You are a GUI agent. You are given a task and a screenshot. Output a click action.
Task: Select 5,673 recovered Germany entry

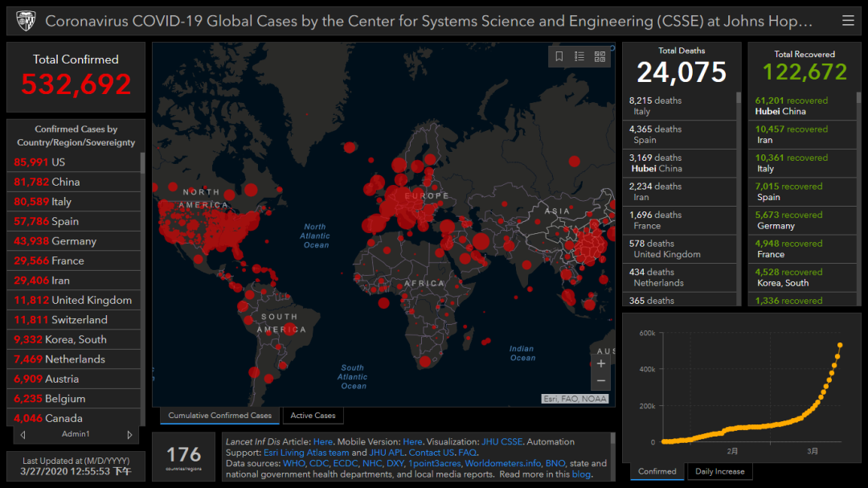[803, 220]
